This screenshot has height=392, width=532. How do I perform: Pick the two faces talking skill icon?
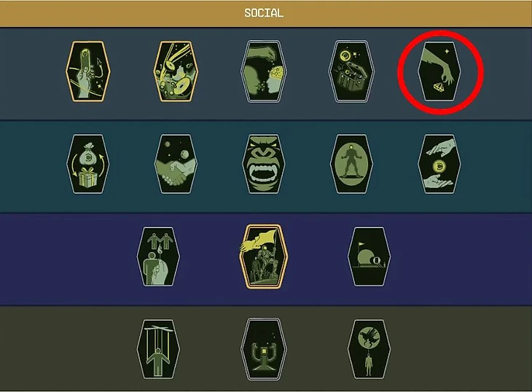click(264, 71)
